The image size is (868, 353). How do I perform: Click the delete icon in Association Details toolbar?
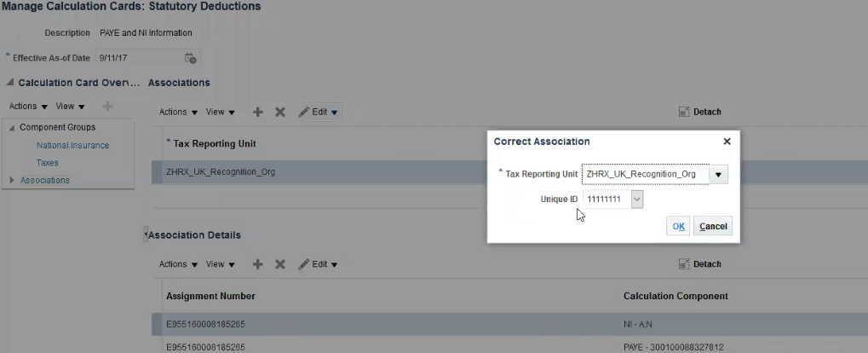click(279, 264)
